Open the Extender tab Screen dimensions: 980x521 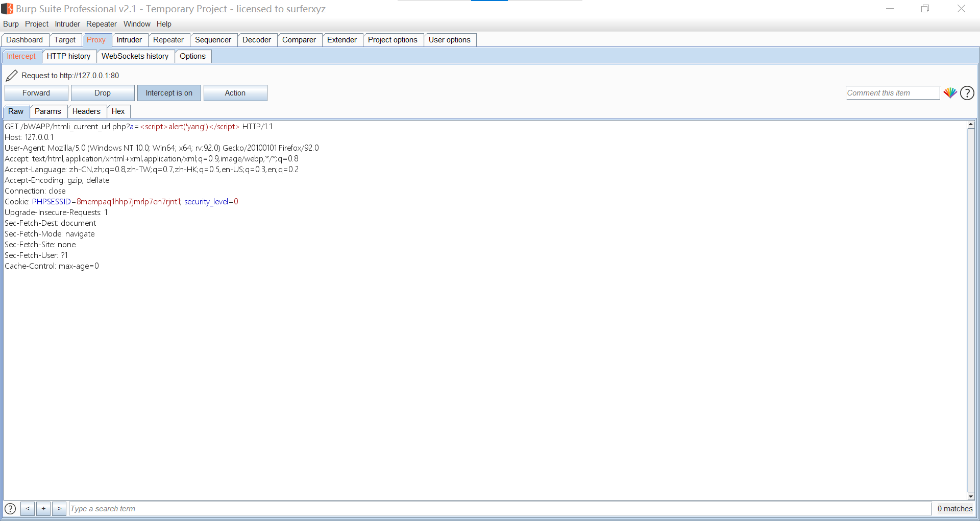pyautogui.click(x=342, y=40)
